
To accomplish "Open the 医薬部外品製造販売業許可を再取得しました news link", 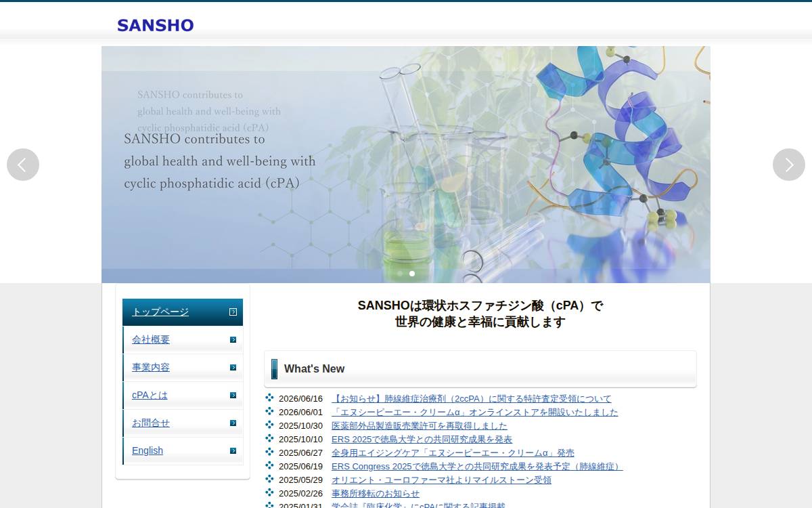I will [x=420, y=426].
